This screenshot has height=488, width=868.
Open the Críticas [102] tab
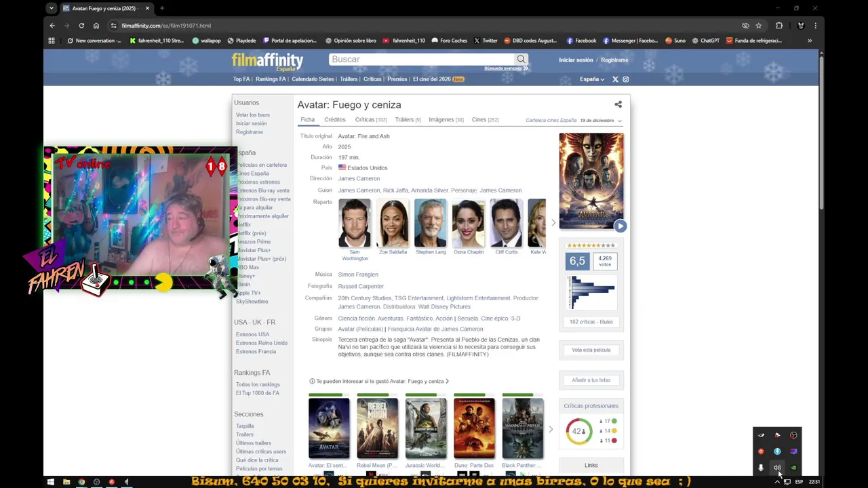coord(371,120)
